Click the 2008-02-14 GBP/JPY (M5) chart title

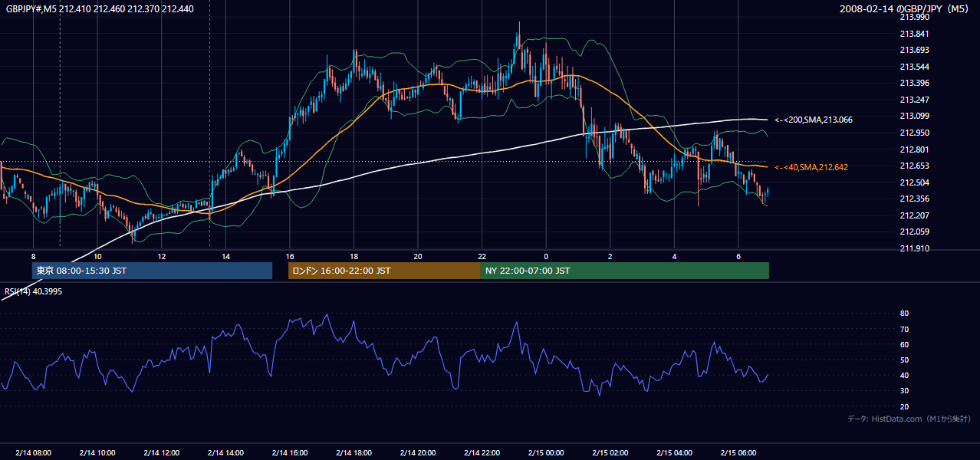906,8
